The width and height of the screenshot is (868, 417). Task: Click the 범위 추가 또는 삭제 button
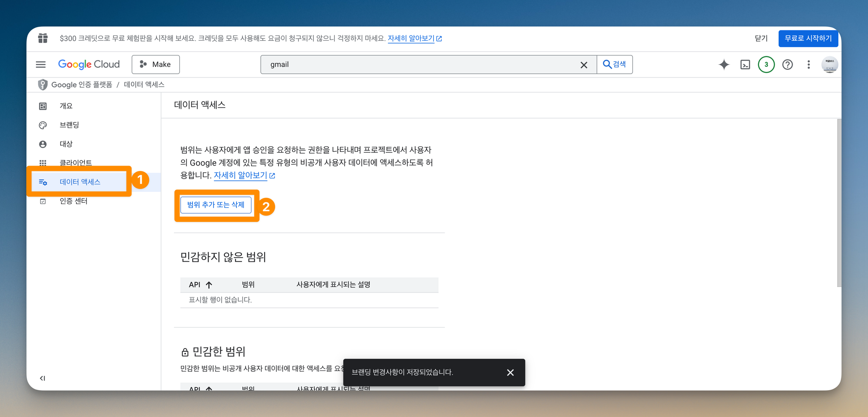click(x=216, y=205)
